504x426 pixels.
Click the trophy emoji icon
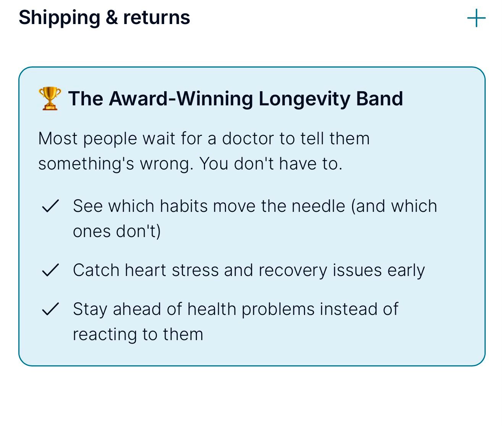click(x=50, y=98)
